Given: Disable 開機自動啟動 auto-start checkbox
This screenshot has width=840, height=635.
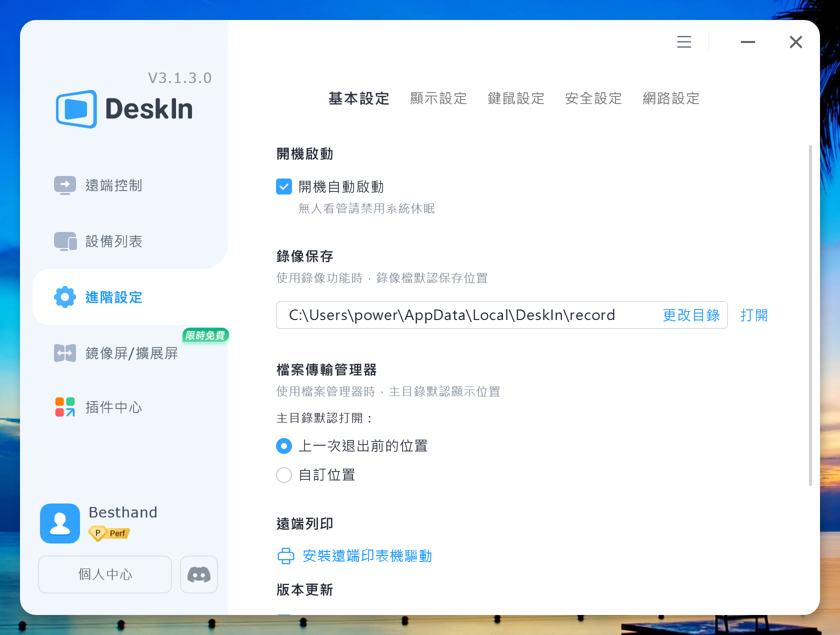Looking at the screenshot, I should tap(283, 186).
